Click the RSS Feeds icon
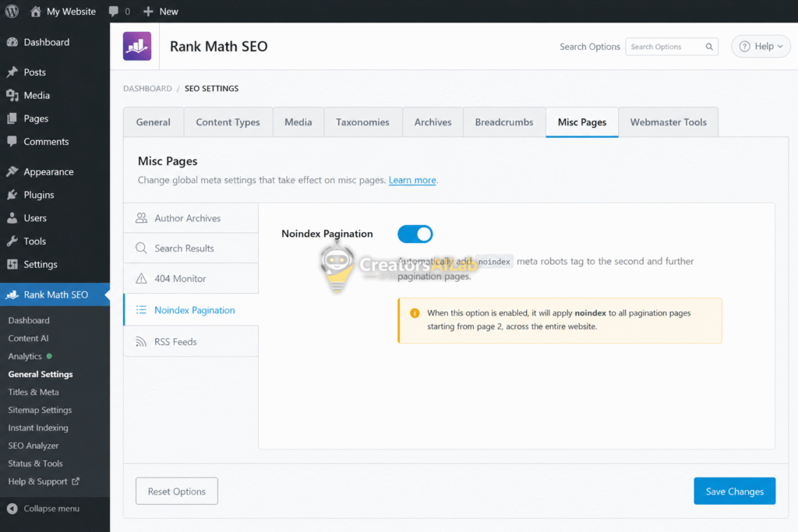 click(x=142, y=342)
